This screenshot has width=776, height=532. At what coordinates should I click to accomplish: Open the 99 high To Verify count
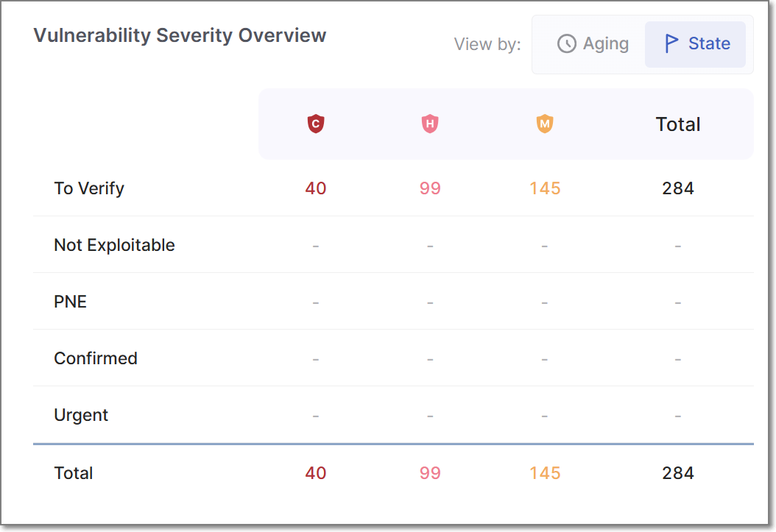[430, 188]
